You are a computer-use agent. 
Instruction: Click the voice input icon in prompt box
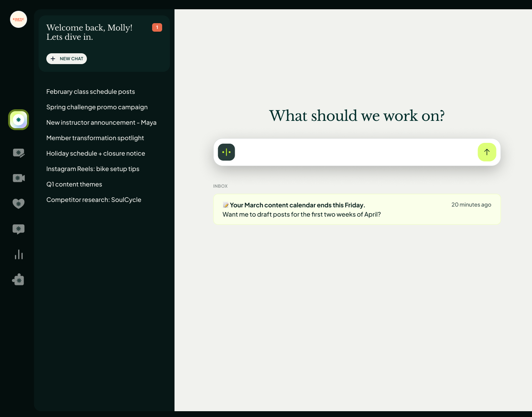227,152
